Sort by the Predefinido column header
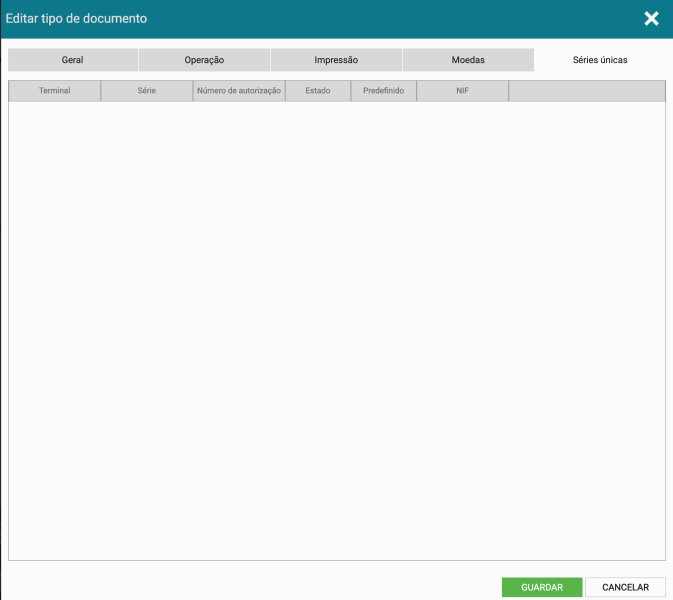 point(383,91)
